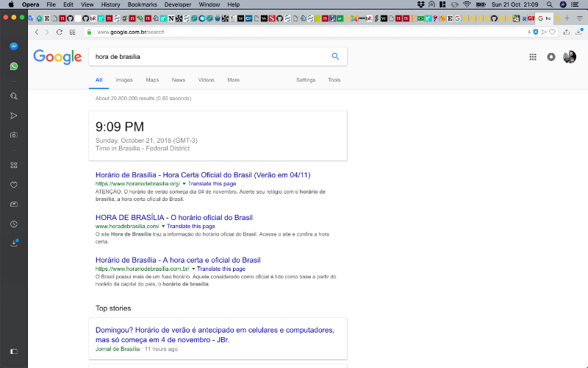The image size is (588, 368).
Task: Open Speed Dial start page from toolbar
Action: (72, 32)
